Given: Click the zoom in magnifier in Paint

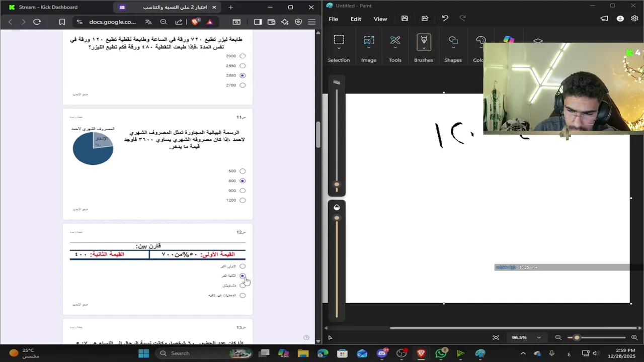Looking at the screenshot, I should (634, 337).
